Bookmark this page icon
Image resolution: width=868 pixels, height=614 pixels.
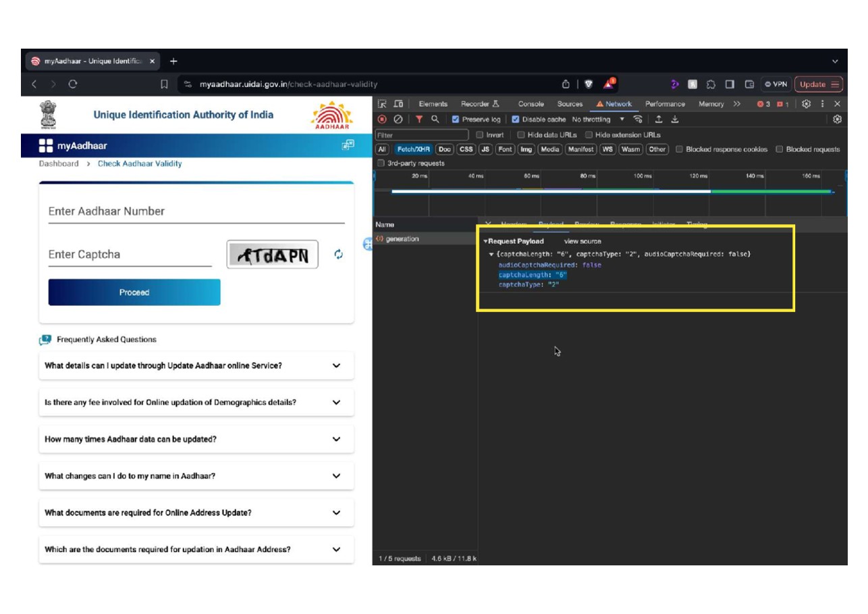tap(164, 84)
